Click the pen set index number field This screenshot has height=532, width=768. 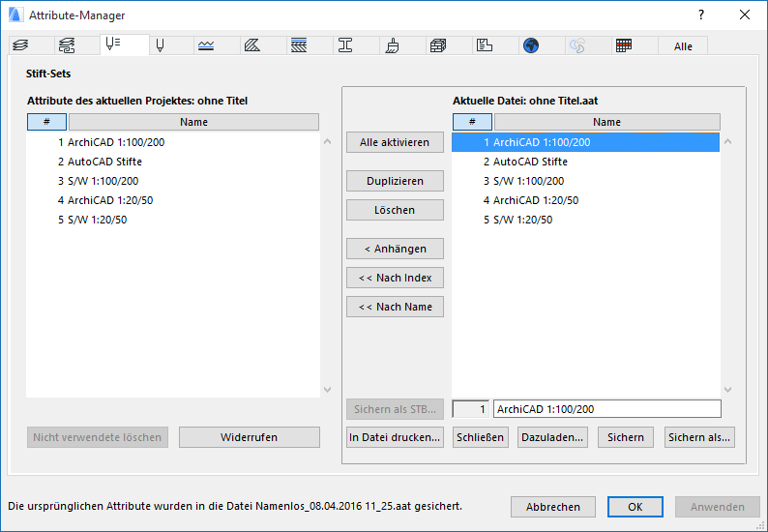tap(471, 409)
